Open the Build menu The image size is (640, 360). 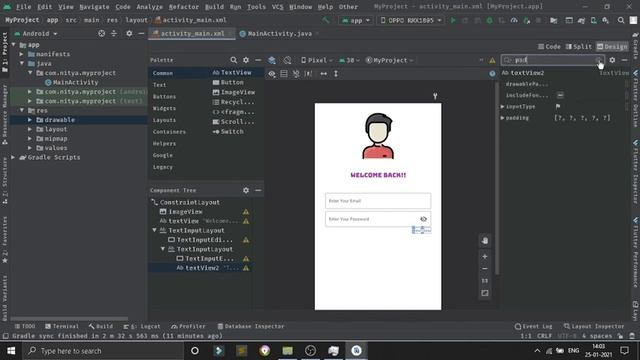(214, 7)
